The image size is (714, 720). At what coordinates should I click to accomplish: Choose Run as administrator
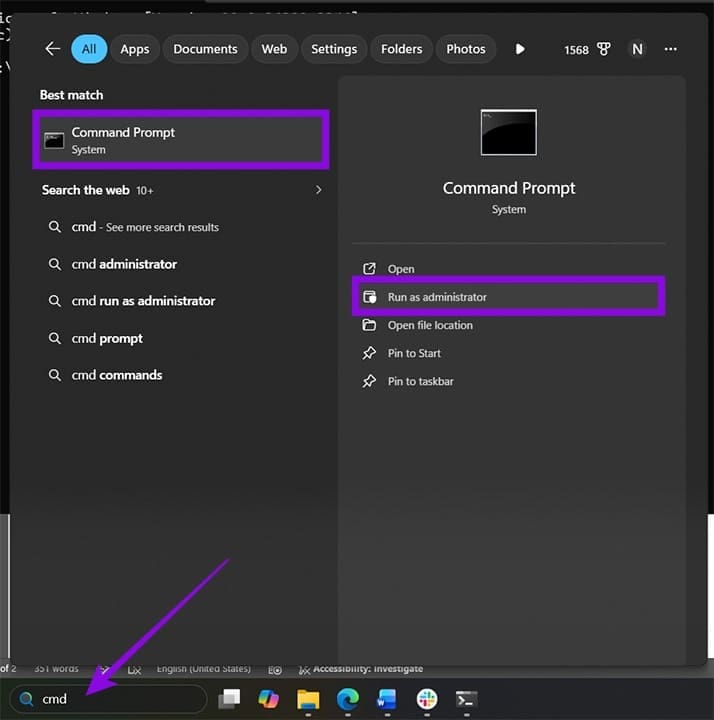click(509, 297)
